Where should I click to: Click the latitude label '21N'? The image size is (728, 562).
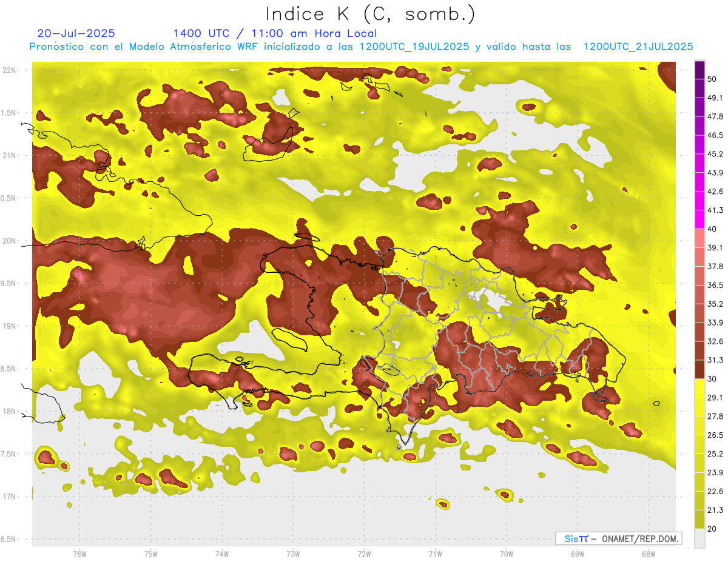point(10,156)
